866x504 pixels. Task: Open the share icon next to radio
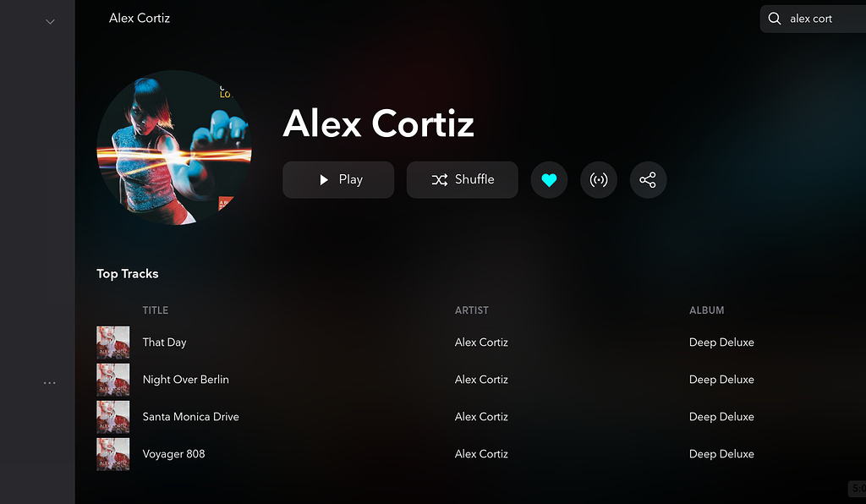(648, 180)
